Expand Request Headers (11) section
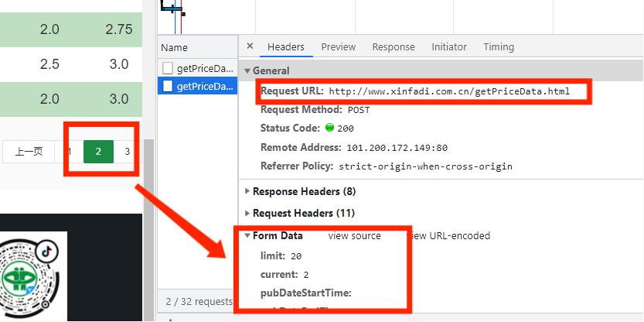 coord(300,213)
